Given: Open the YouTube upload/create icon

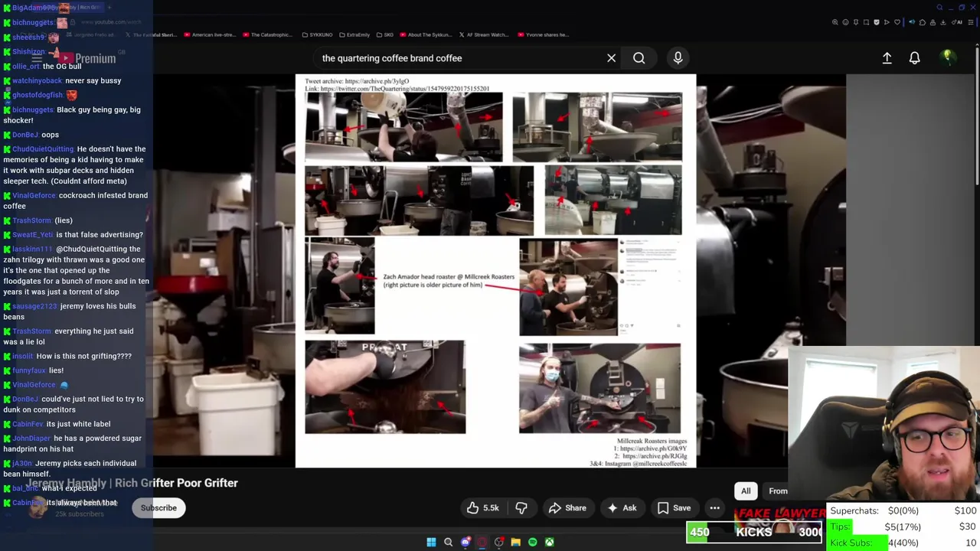Looking at the screenshot, I should 887,58.
